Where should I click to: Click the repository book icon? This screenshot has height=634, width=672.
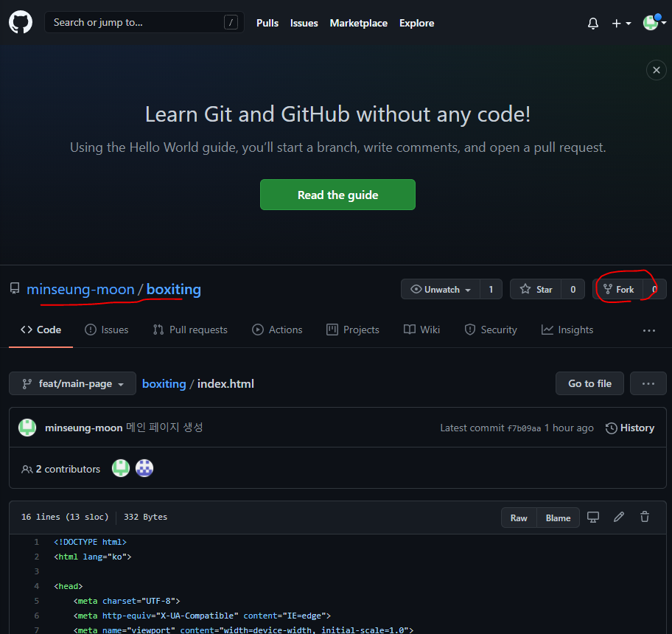coord(15,288)
